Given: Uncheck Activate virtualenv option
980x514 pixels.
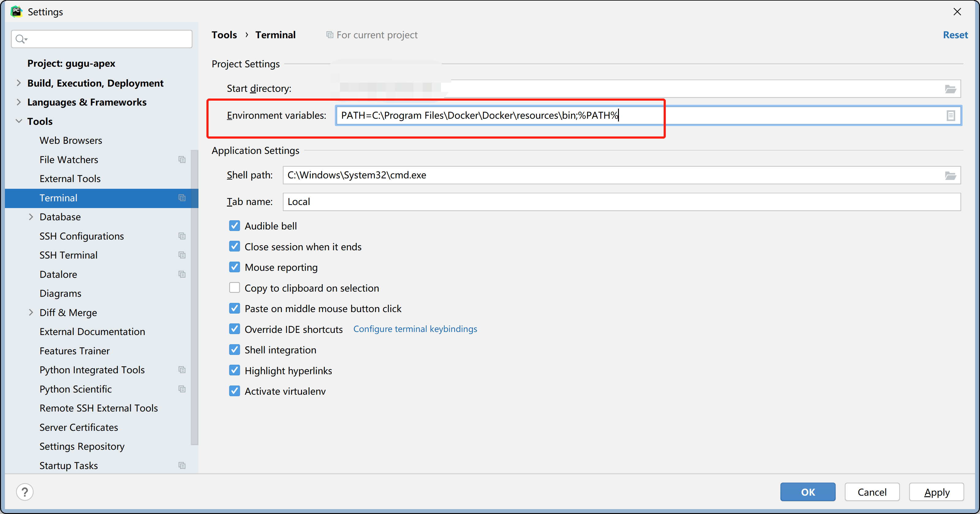Looking at the screenshot, I should pos(234,391).
